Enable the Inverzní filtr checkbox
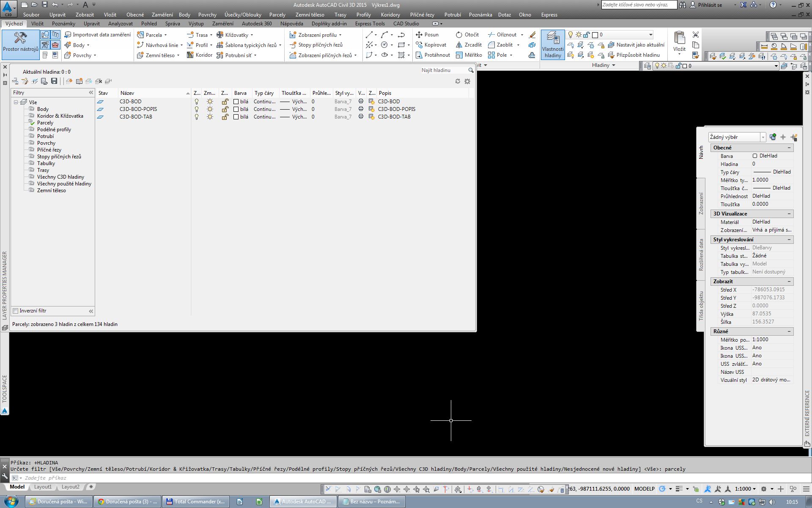The height and width of the screenshot is (508, 812). tap(16, 311)
